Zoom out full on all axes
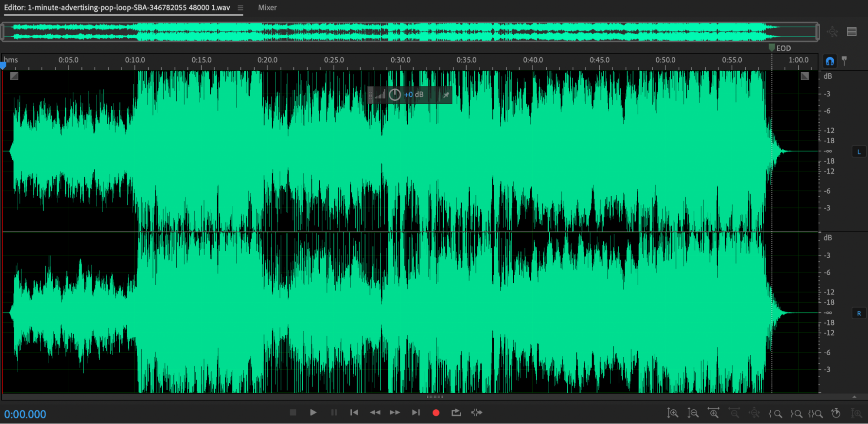This screenshot has width=868, height=424. [755, 413]
